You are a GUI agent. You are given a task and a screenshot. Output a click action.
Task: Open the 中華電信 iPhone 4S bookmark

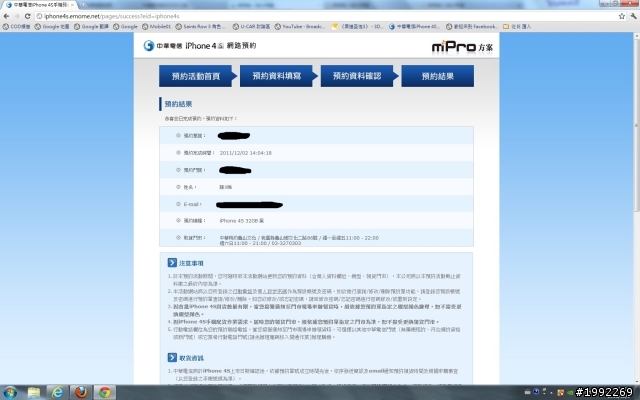pos(414,27)
